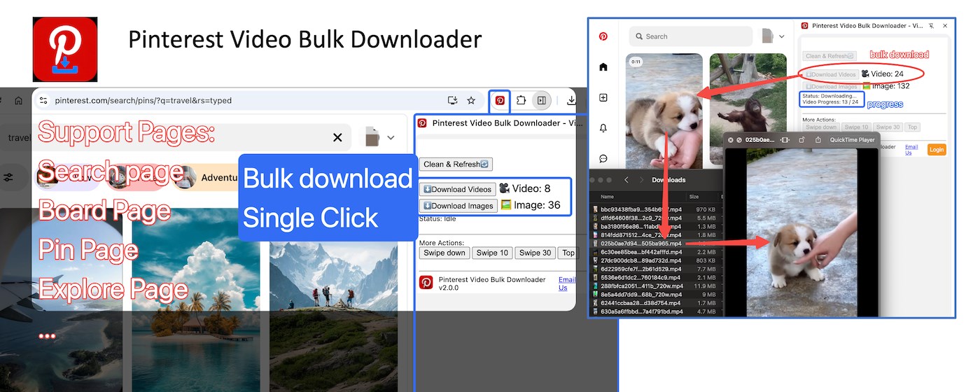
Task: Click the Pinterest logo in the left sidebar
Action: (x=603, y=36)
